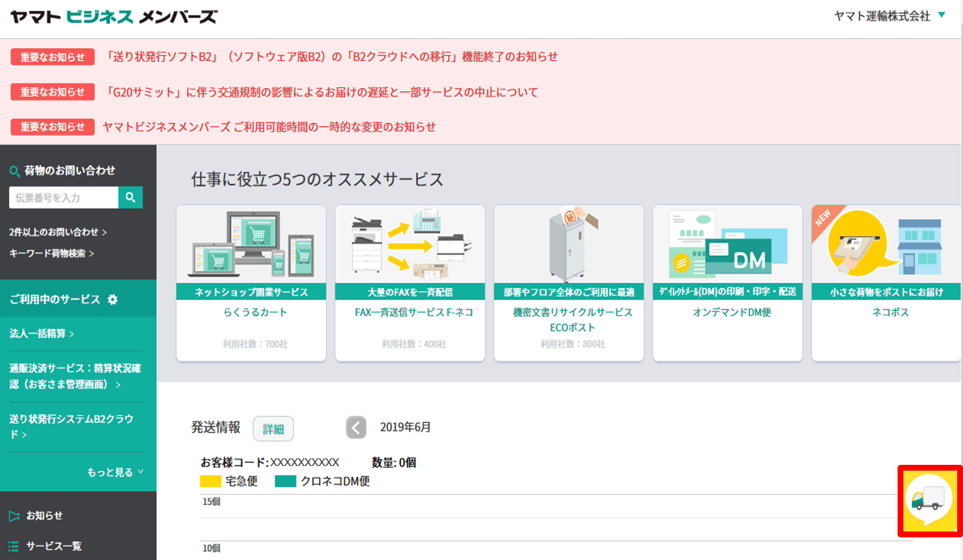Click the list icon next to サービス一覧

click(x=14, y=546)
